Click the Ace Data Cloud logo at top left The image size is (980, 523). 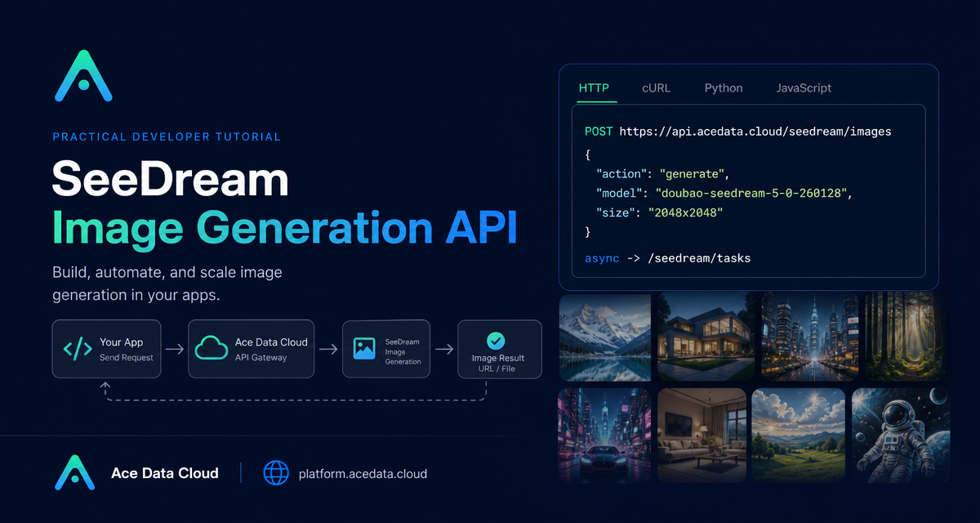point(83,75)
